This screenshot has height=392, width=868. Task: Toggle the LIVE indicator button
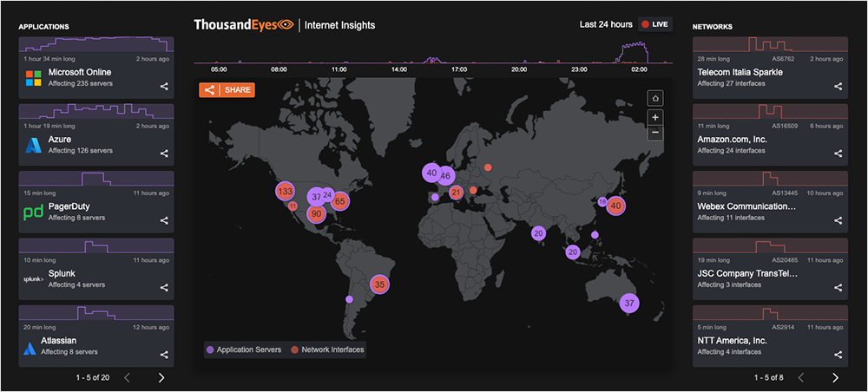tap(655, 24)
